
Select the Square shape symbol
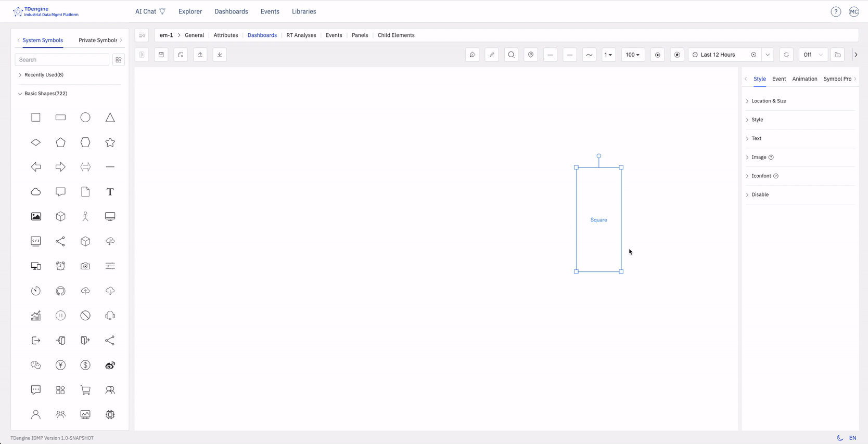[x=36, y=117]
